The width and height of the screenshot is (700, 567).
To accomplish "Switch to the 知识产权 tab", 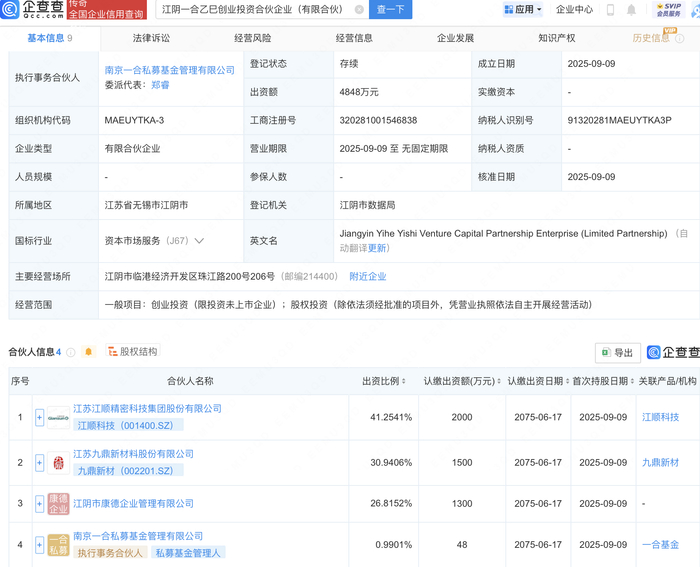I will (x=557, y=39).
